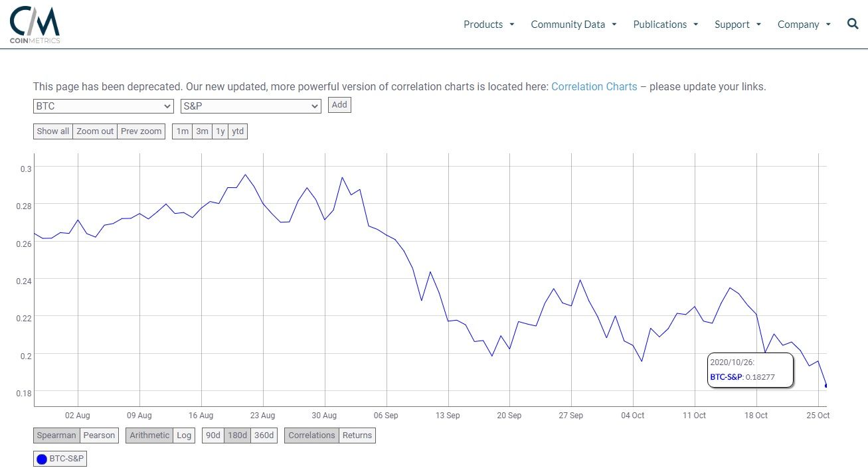Screen dimensions: 868x472
Task: Expand the Company menu
Action: point(804,25)
